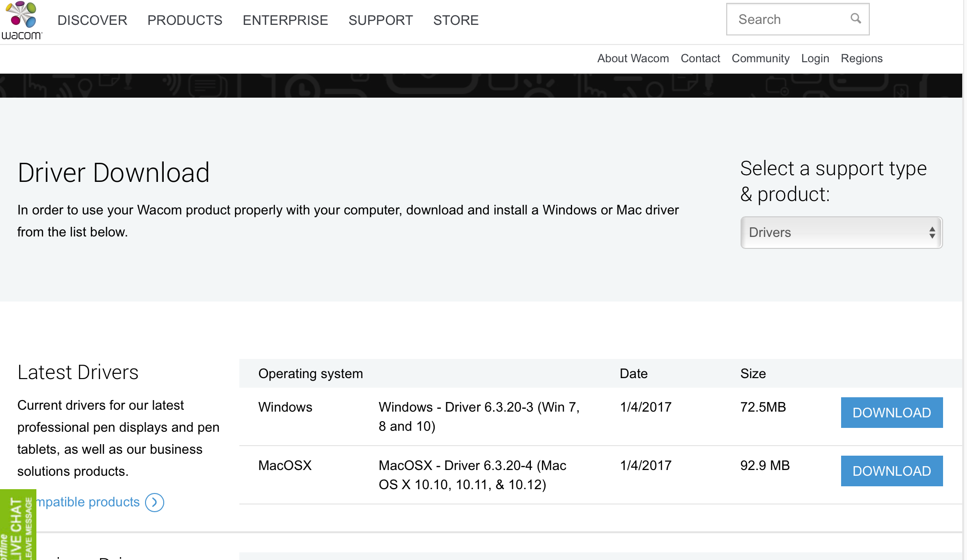Download Windows Driver 6.3.20-3
The height and width of the screenshot is (560, 967).
(x=892, y=412)
